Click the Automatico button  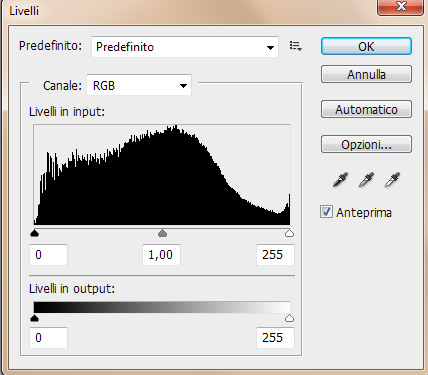(x=366, y=109)
